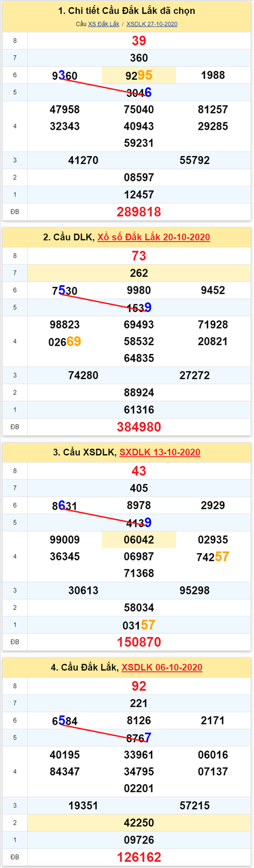254x868 pixels.
Task: Open the XS Đắk Lắk link
Action: (x=104, y=24)
